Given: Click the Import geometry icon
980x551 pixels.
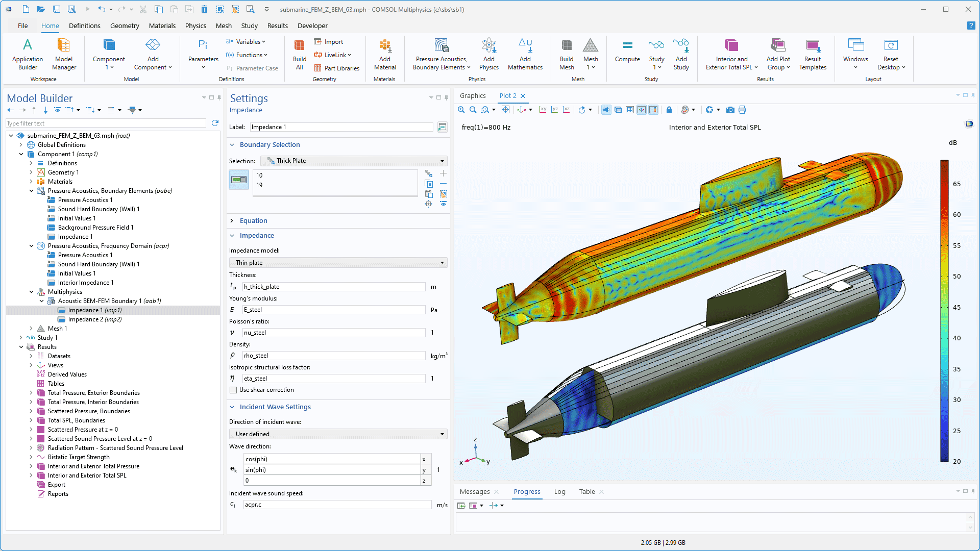Looking at the screenshot, I should click(x=328, y=42).
